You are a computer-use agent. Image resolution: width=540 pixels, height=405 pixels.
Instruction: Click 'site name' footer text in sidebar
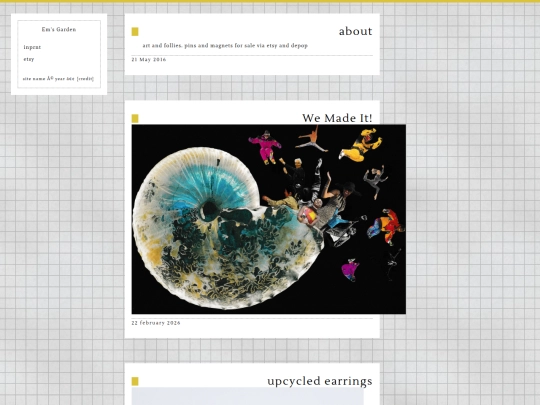point(34,79)
